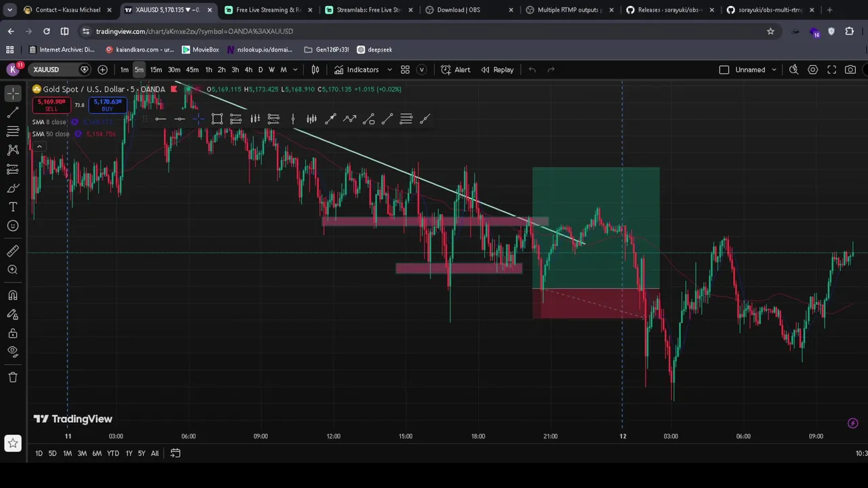The height and width of the screenshot is (488, 868).
Task: Click the blue BUY price button
Action: (x=107, y=105)
